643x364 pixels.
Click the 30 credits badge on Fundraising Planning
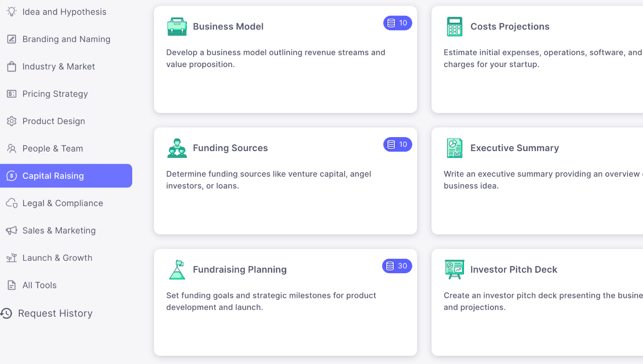397,266
